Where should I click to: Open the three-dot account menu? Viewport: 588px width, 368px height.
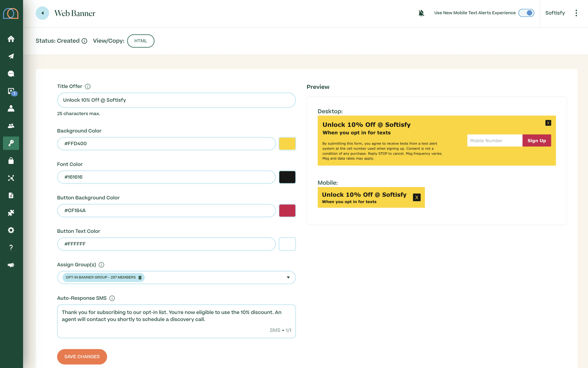tap(576, 13)
